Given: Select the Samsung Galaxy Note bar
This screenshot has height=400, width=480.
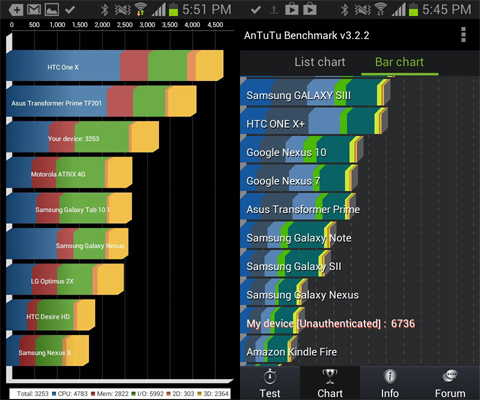Looking at the screenshot, I should 288,235.
